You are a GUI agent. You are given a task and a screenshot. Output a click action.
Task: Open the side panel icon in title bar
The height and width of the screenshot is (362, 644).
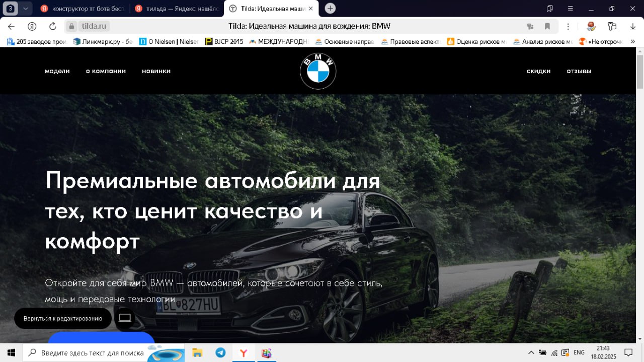(549, 8)
